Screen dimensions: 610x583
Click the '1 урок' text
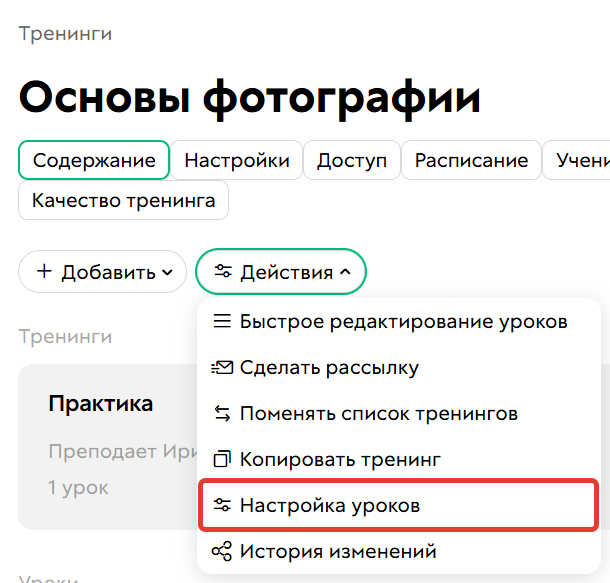[78, 488]
